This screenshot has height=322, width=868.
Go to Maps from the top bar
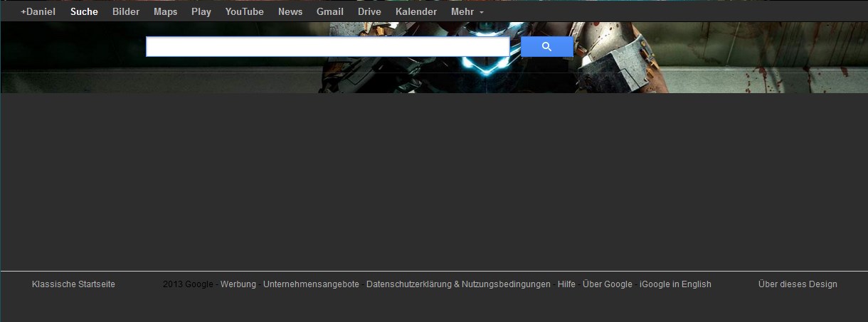coord(165,11)
